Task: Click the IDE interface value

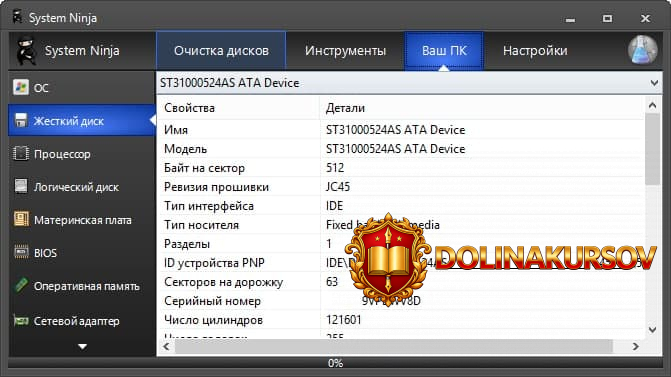Action: pyautogui.click(x=334, y=206)
